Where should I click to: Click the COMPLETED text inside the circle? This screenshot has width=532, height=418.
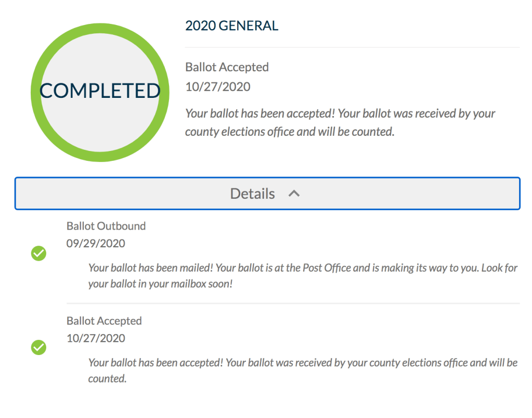(x=100, y=91)
